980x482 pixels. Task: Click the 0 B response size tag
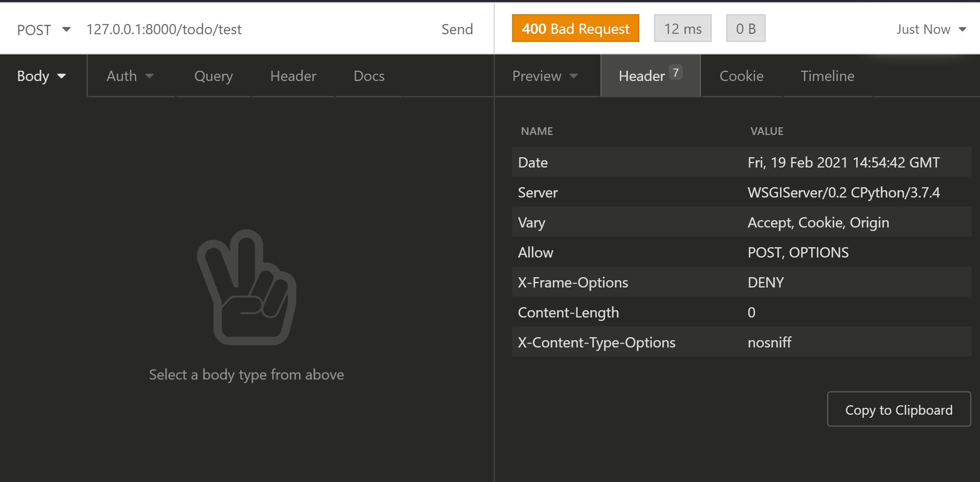746,29
